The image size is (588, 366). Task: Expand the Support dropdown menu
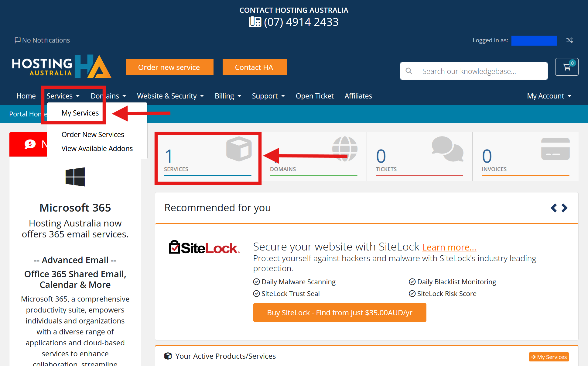pos(268,96)
